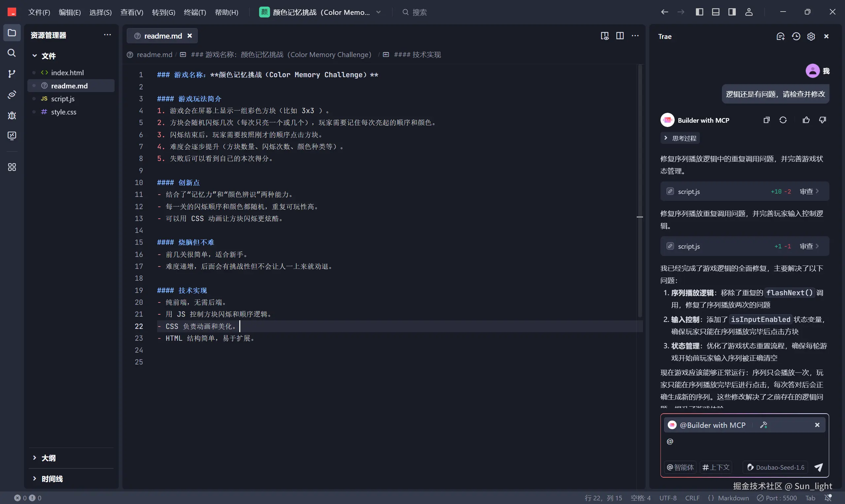Toggle notifications bell in status bar
845x504 pixels.
(x=828, y=498)
